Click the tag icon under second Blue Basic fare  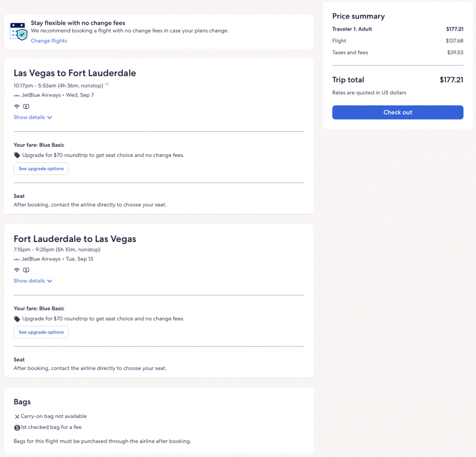pos(17,319)
